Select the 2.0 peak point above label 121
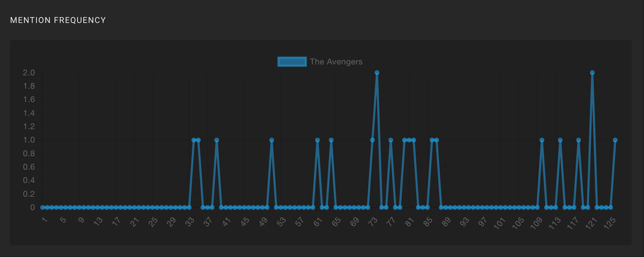The width and height of the screenshot is (644, 257). click(592, 73)
